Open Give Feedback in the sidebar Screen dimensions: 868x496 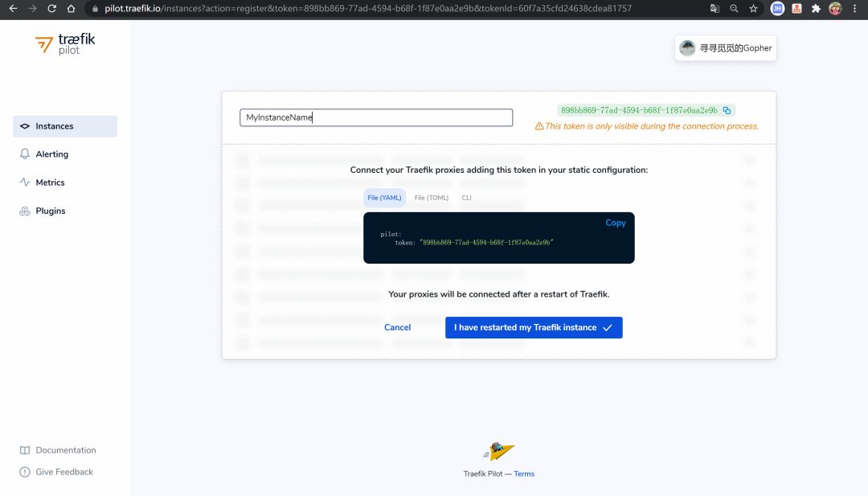click(56, 472)
